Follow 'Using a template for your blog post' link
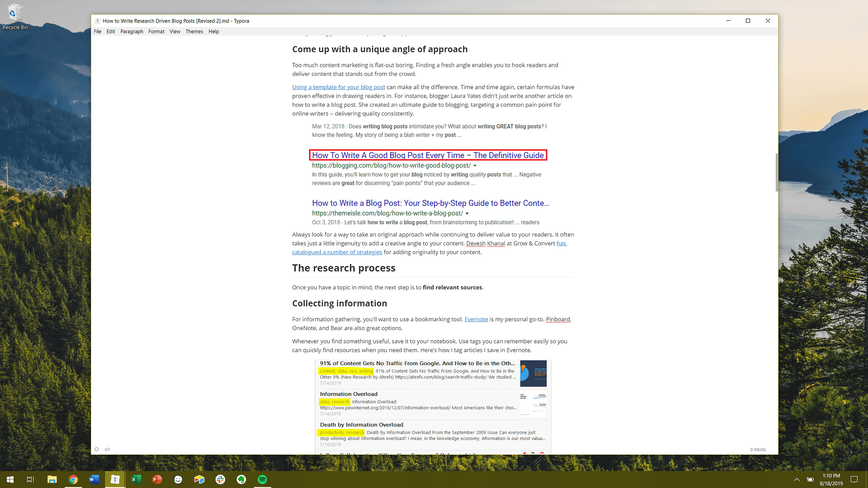 (339, 87)
